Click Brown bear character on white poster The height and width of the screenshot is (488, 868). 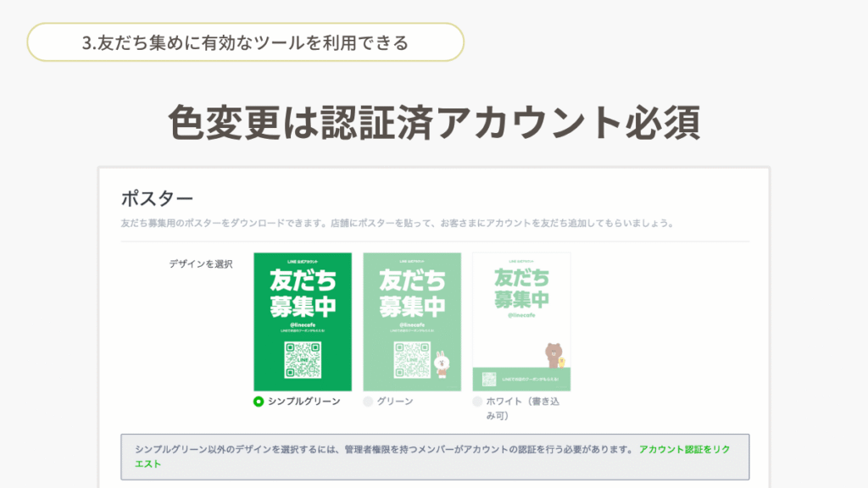(x=554, y=355)
